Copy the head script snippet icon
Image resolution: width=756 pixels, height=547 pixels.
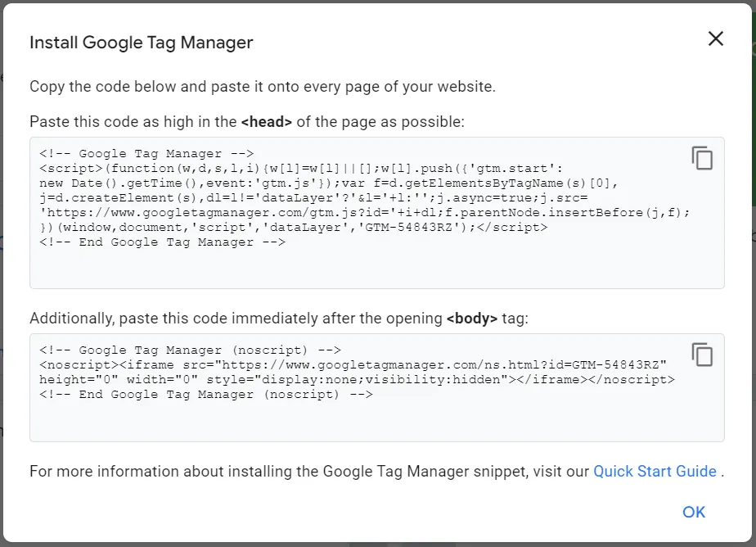[x=702, y=158]
